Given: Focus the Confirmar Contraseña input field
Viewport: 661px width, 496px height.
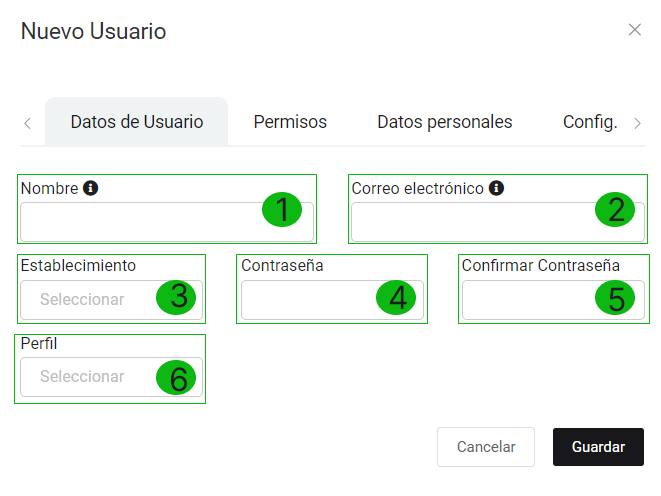Looking at the screenshot, I should pos(553,300).
